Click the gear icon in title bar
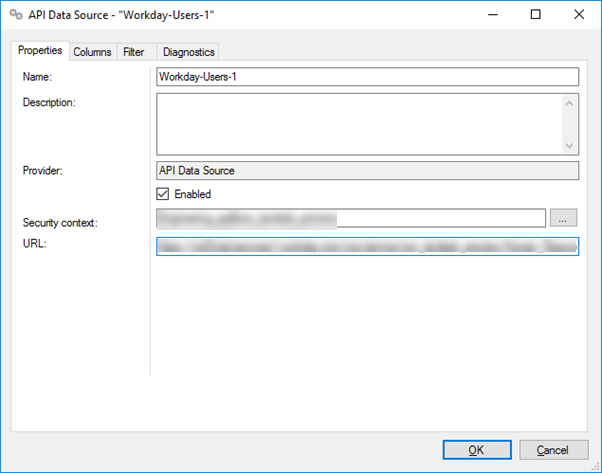Screen dimensions: 602x473 (16, 15)
